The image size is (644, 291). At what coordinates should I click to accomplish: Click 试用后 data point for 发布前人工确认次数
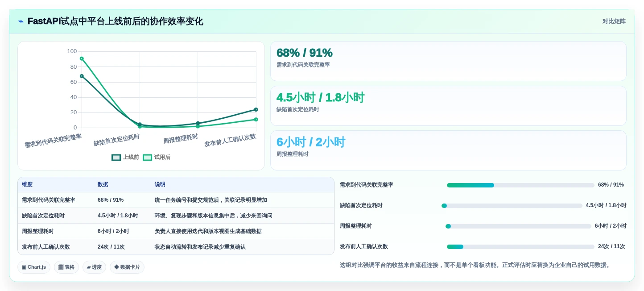click(x=256, y=119)
